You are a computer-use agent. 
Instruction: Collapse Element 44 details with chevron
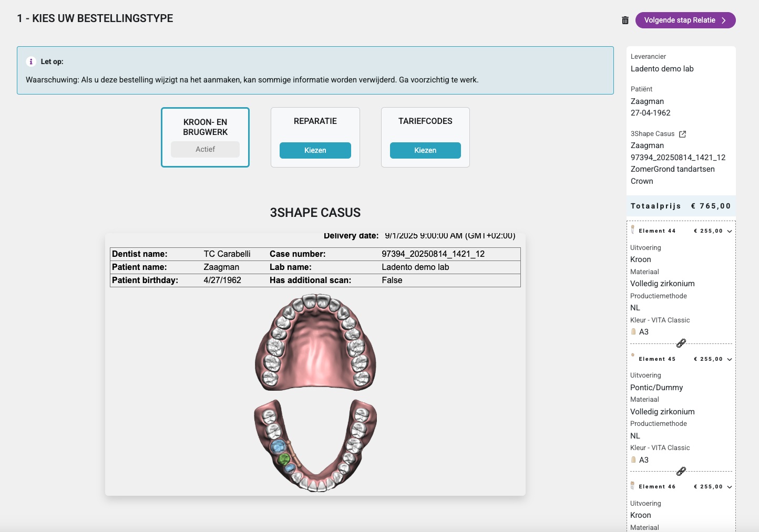(729, 231)
